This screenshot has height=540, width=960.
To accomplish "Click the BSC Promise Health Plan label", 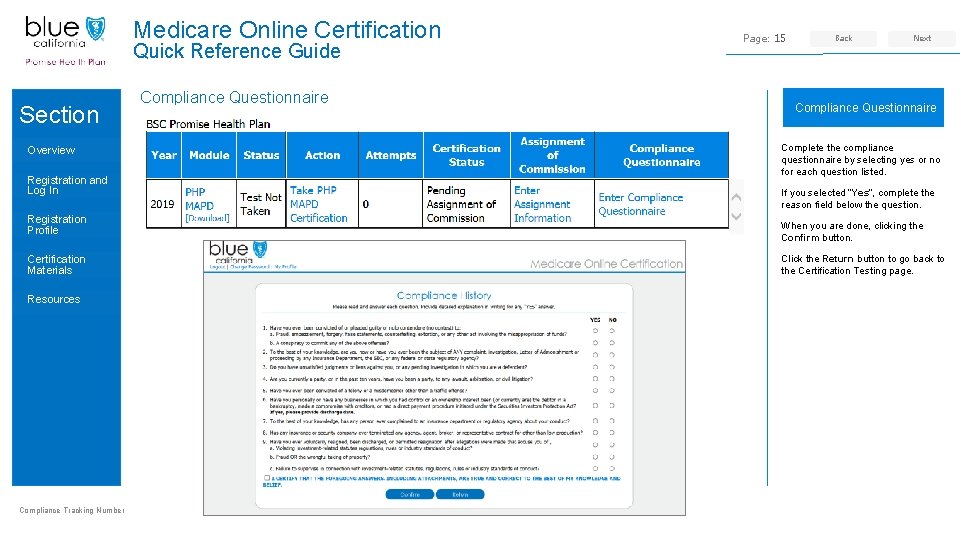I will tap(208, 124).
